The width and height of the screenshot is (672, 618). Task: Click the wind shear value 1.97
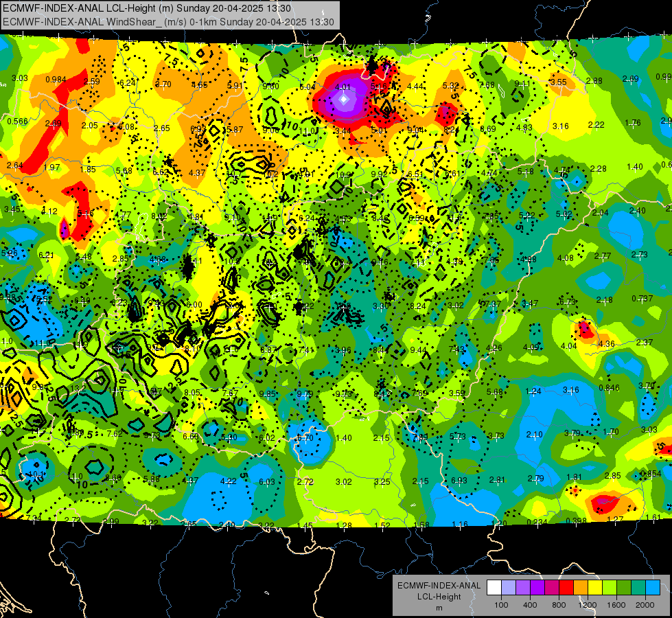pos(51,168)
